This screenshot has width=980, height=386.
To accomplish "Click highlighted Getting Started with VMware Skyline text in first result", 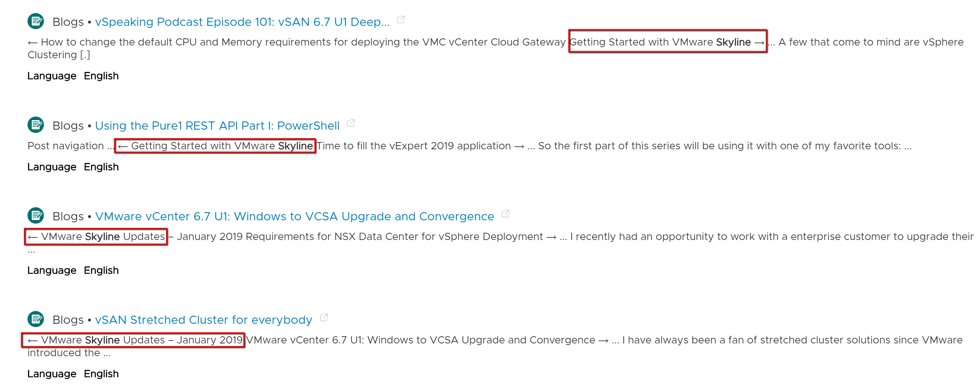I will tap(668, 42).
